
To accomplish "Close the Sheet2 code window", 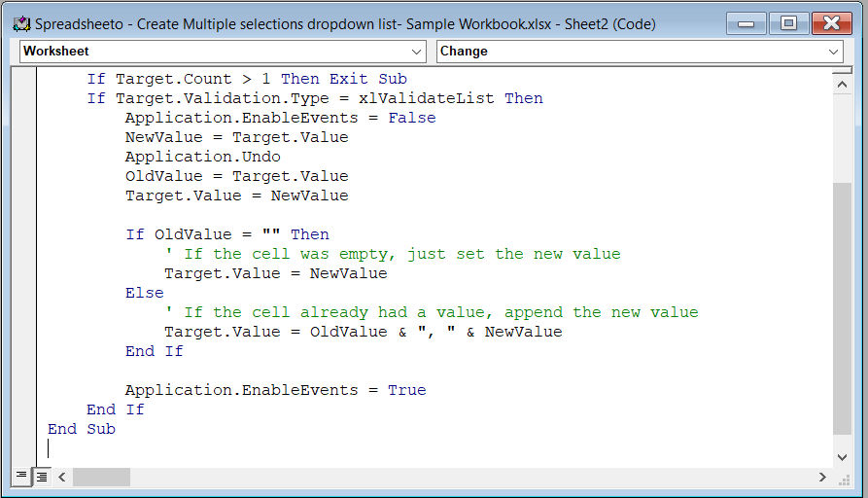I will [x=831, y=23].
